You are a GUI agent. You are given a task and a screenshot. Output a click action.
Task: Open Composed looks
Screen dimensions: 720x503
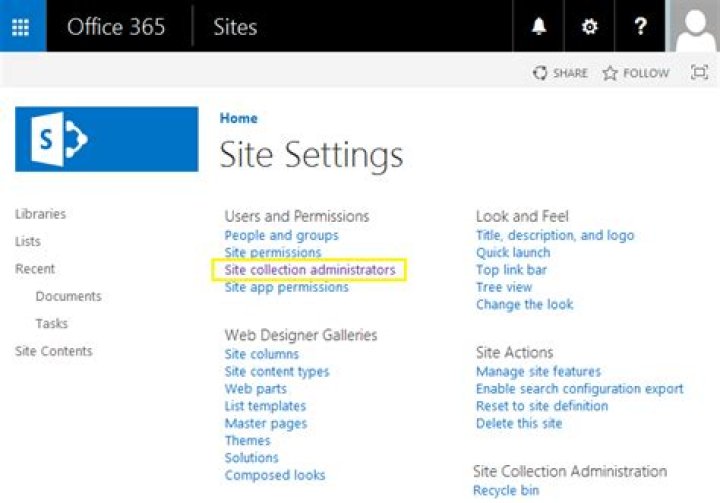click(x=275, y=475)
